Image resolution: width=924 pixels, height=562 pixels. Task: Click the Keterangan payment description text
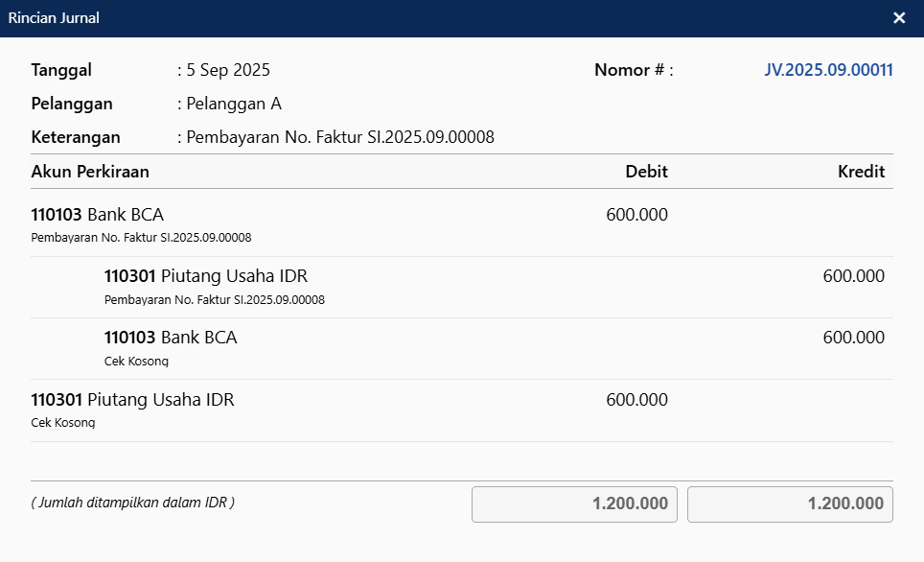(x=340, y=137)
